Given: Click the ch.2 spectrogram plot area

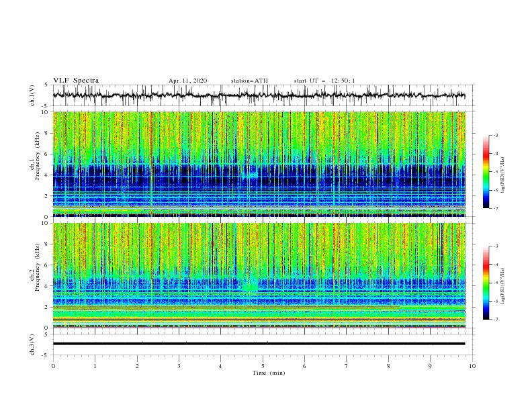Looking at the screenshot, I should coord(259,275).
